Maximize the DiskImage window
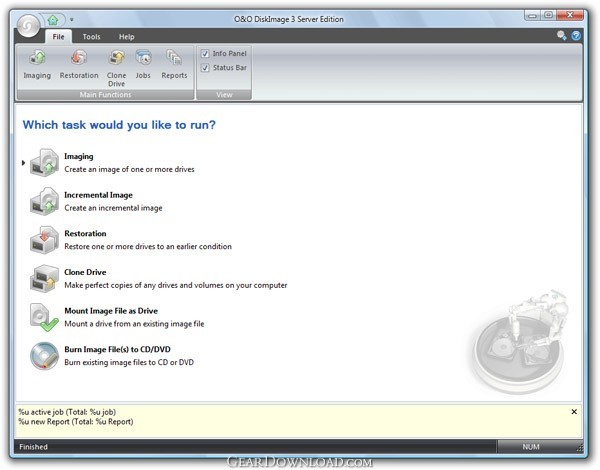Screen dimensions: 600x470 (548, 15)
